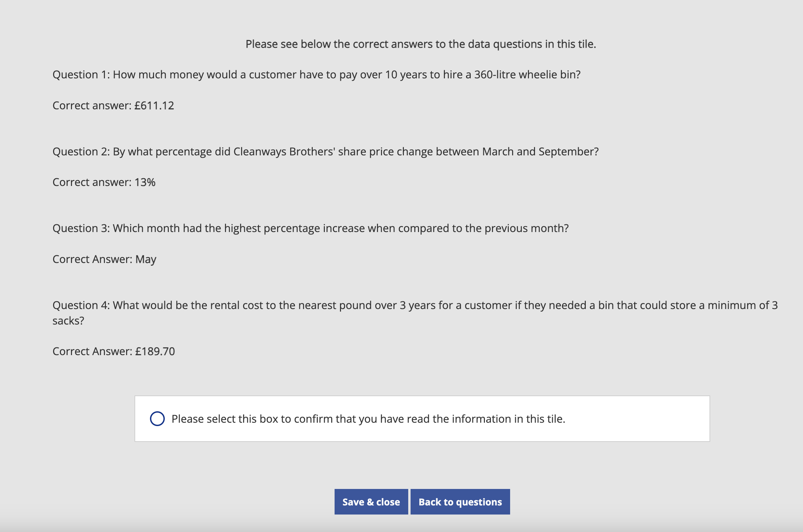Select the Question 4 rental cost text
The image size is (803, 532).
pos(415,305)
